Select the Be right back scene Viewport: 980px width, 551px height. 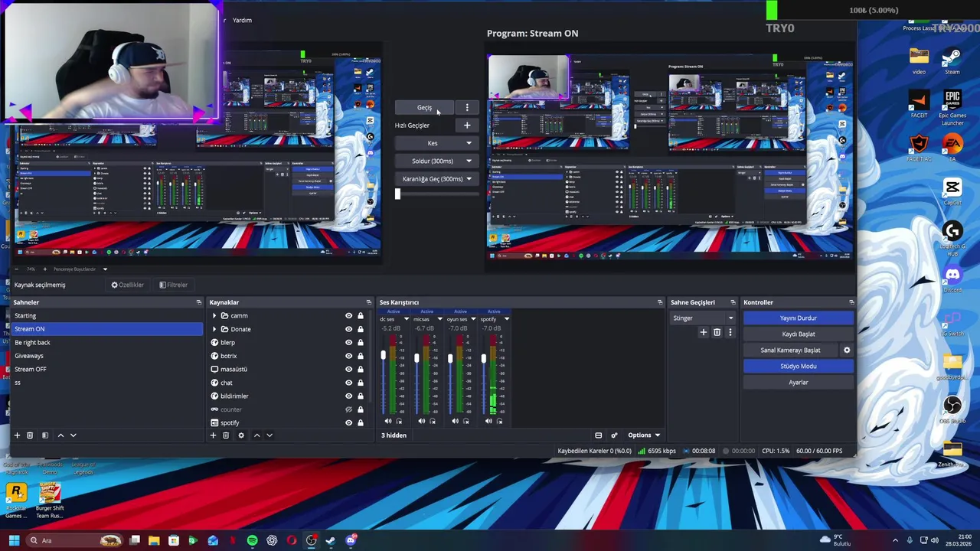(107, 343)
